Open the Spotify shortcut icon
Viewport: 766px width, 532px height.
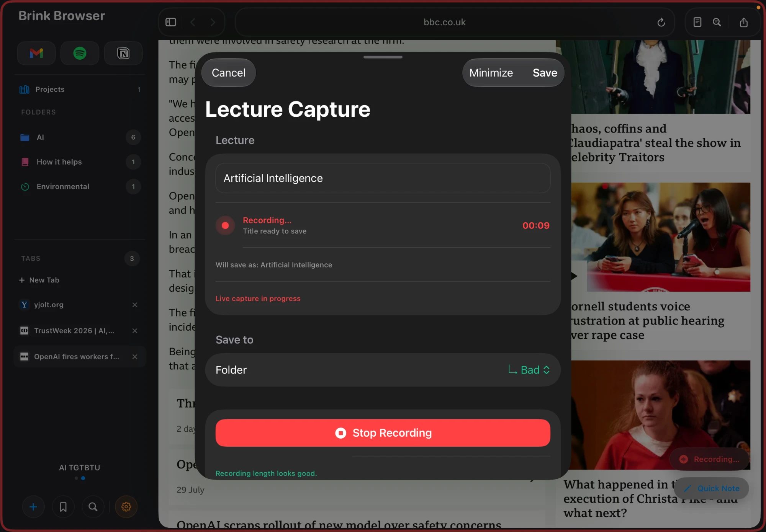[x=80, y=53]
